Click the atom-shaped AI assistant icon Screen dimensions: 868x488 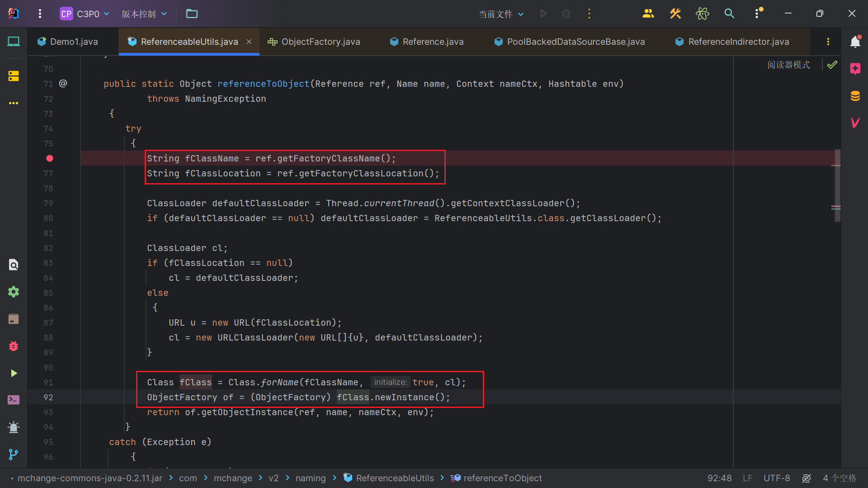click(702, 14)
